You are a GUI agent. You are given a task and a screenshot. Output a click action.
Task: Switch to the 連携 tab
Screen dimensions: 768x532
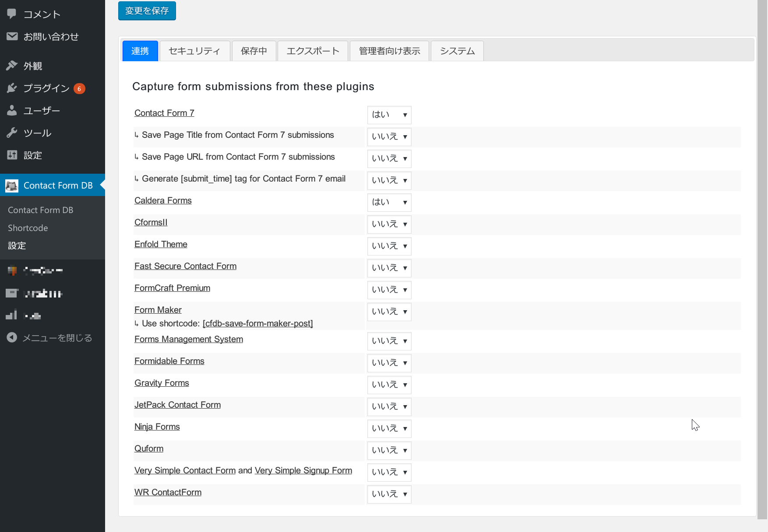tap(140, 51)
